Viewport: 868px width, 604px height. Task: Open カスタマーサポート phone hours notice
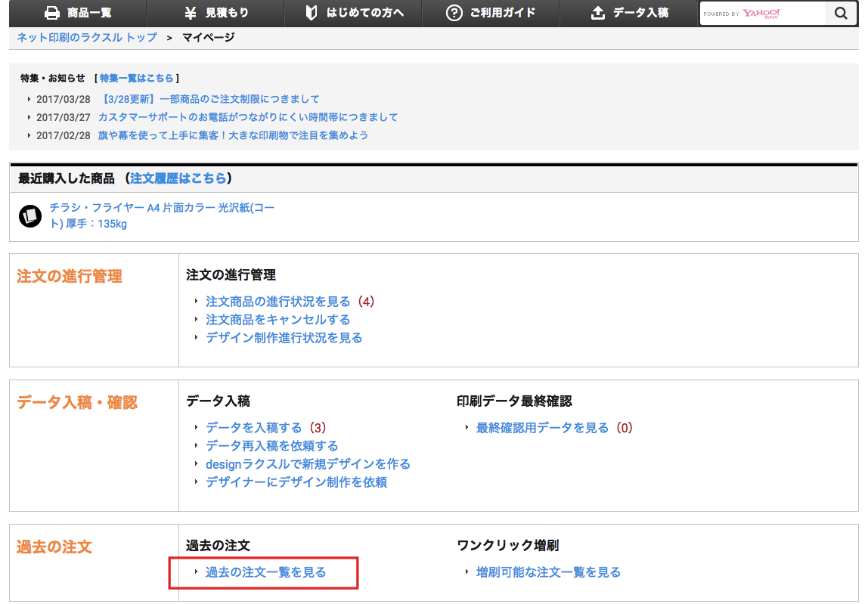247,117
